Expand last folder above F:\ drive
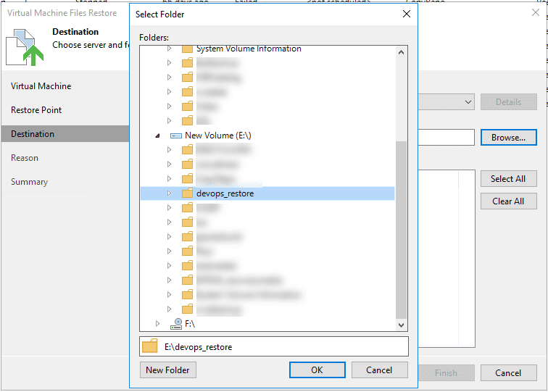The width and height of the screenshot is (548, 392). point(169,309)
